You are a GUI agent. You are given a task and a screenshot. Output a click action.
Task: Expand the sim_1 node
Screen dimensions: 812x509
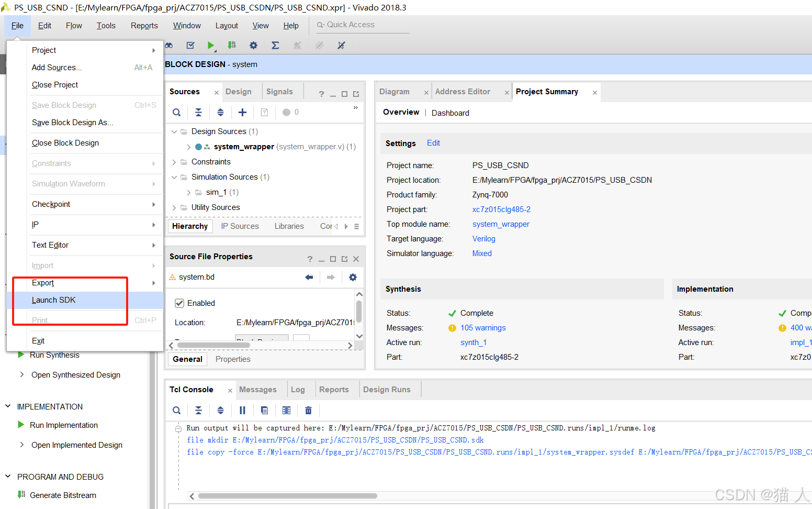pyautogui.click(x=188, y=193)
